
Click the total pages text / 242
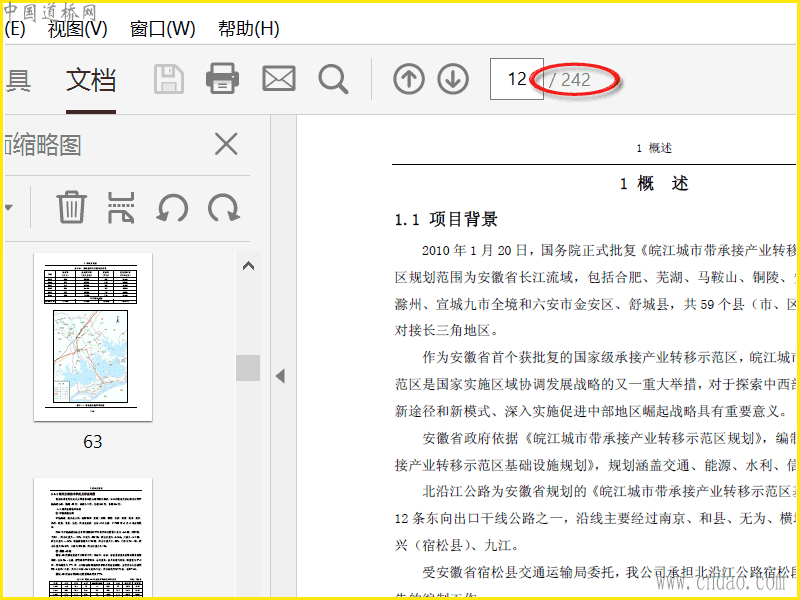(x=570, y=80)
